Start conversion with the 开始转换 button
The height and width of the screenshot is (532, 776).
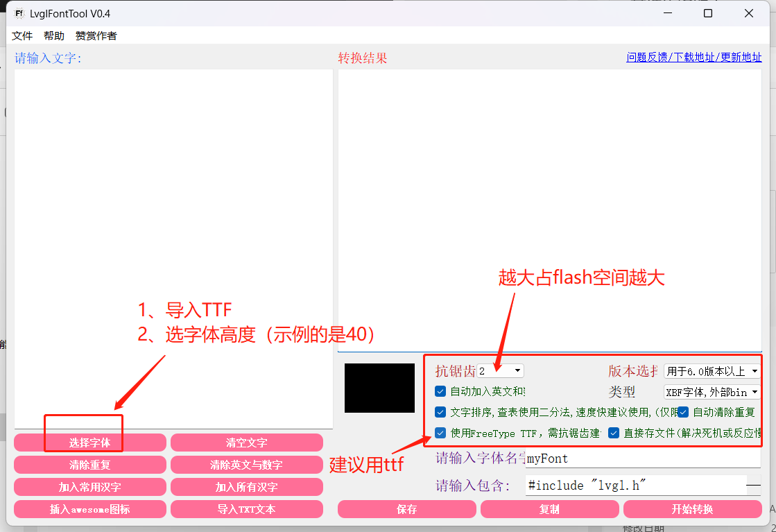tap(692, 509)
